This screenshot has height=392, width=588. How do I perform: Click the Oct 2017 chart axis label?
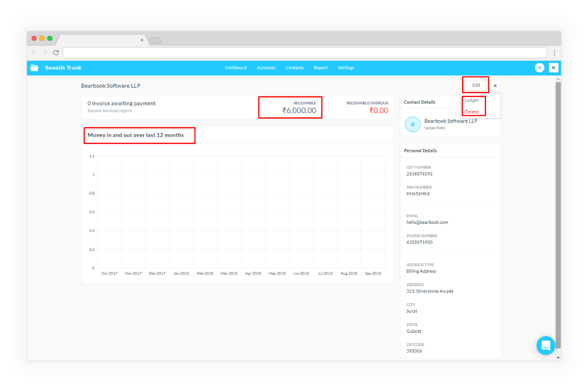click(x=109, y=273)
